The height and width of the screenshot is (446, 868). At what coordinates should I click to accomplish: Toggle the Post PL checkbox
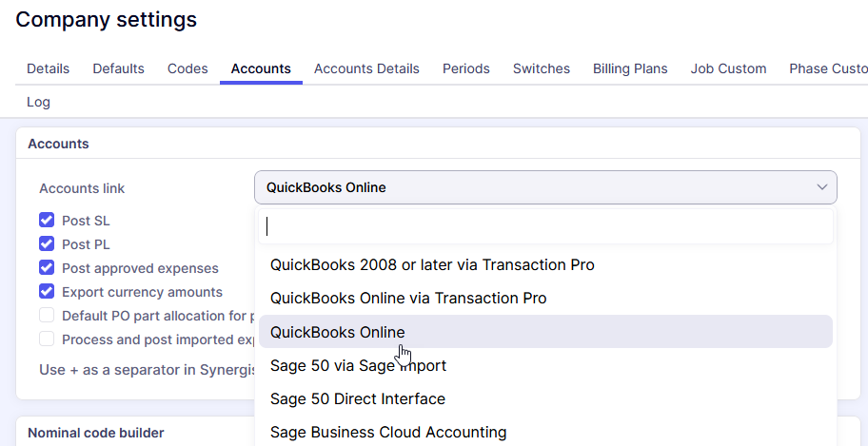click(x=47, y=244)
